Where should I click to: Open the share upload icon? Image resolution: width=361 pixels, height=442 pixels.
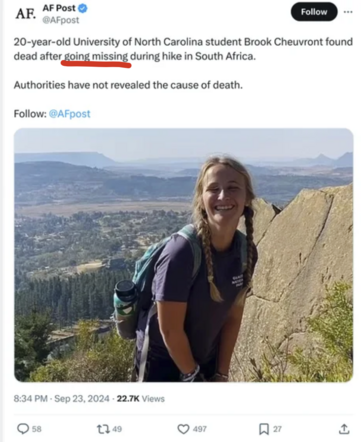click(344, 429)
